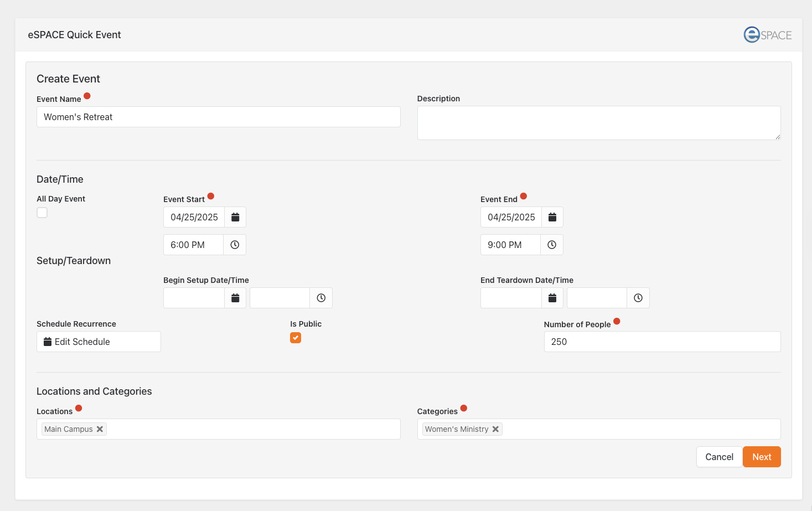Open the Event Start time clock picker
This screenshot has width=812, height=511.
pyautogui.click(x=235, y=245)
